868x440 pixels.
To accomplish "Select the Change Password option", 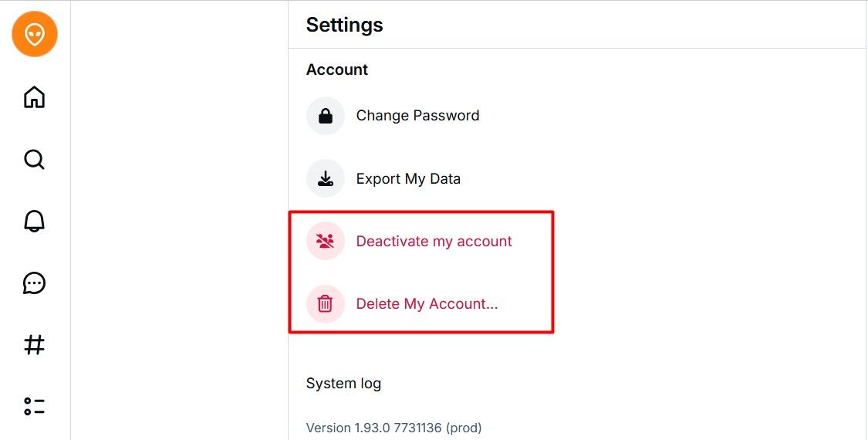I will click(x=417, y=116).
